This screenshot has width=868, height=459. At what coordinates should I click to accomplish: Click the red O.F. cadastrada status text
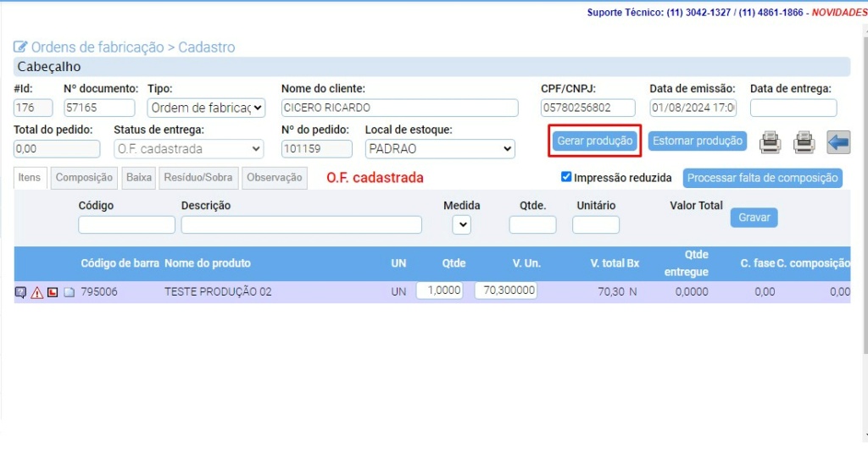[x=375, y=178]
